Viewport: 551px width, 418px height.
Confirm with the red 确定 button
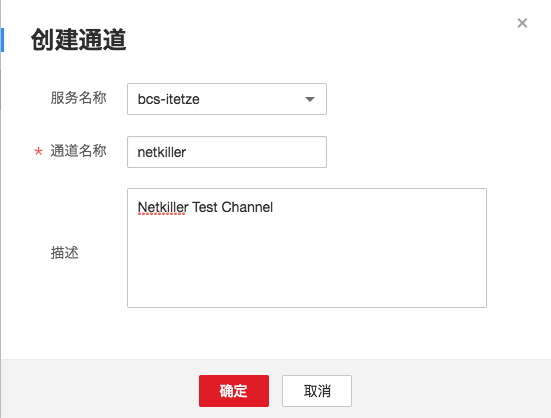(234, 391)
